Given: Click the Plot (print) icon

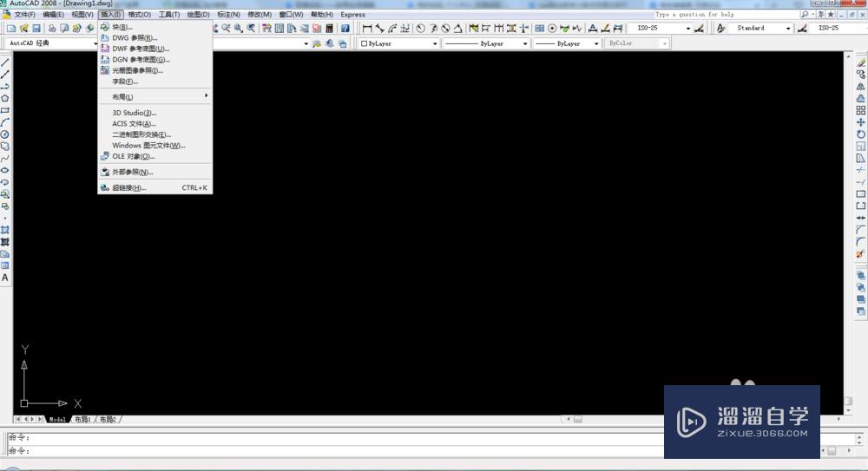Looking at the screenshot, I should coord(51,28).
